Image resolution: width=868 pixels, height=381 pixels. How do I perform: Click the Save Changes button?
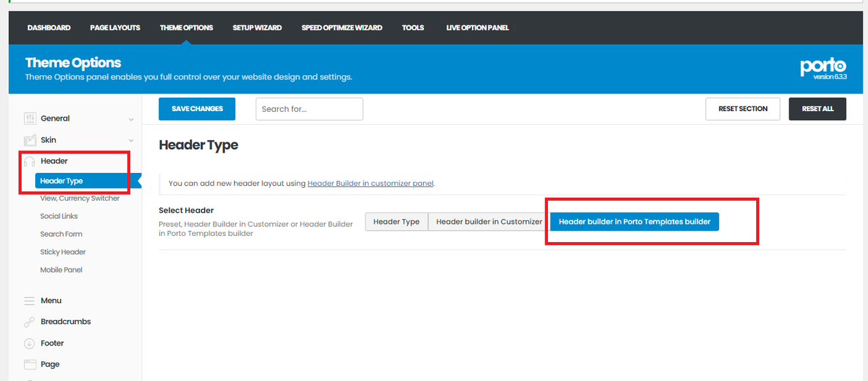pos(197,109)
